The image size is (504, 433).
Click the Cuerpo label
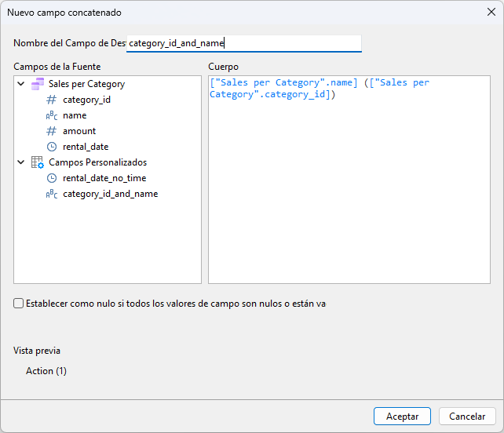coord(224,67)
